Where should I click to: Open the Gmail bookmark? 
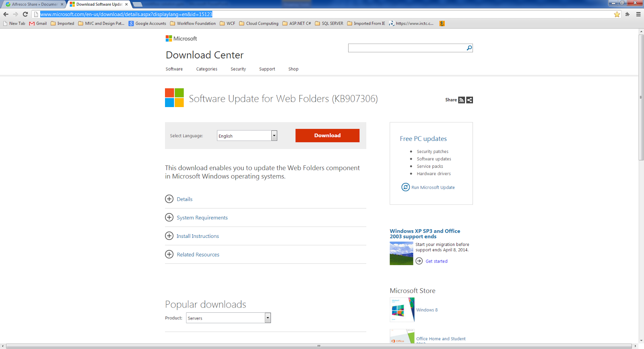[38, 23]
